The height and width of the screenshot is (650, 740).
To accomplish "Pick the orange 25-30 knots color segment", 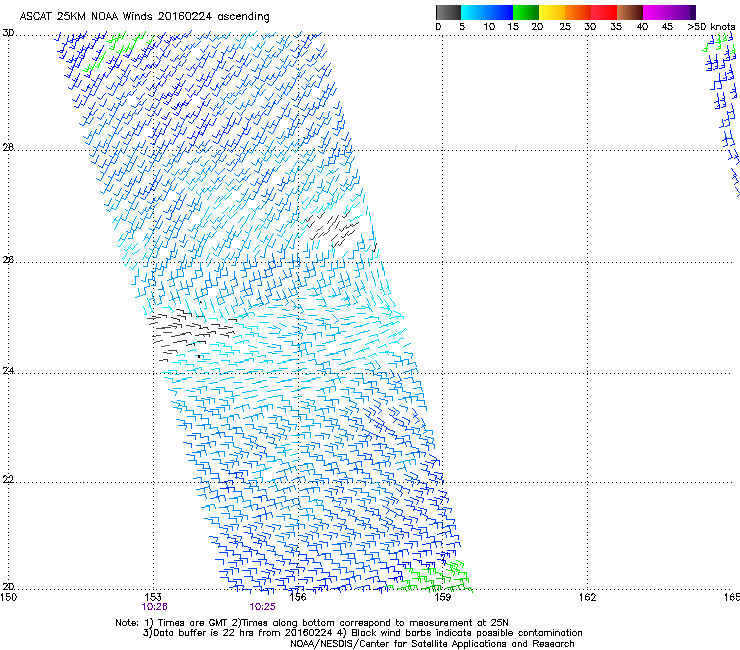I will click(578, 12).
